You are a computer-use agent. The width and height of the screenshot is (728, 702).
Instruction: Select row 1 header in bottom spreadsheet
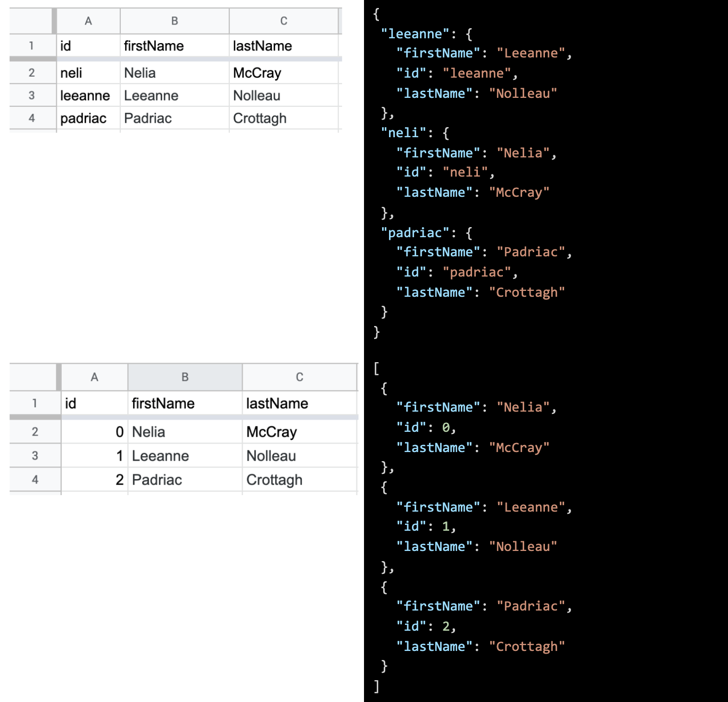[x=35, y=403]
